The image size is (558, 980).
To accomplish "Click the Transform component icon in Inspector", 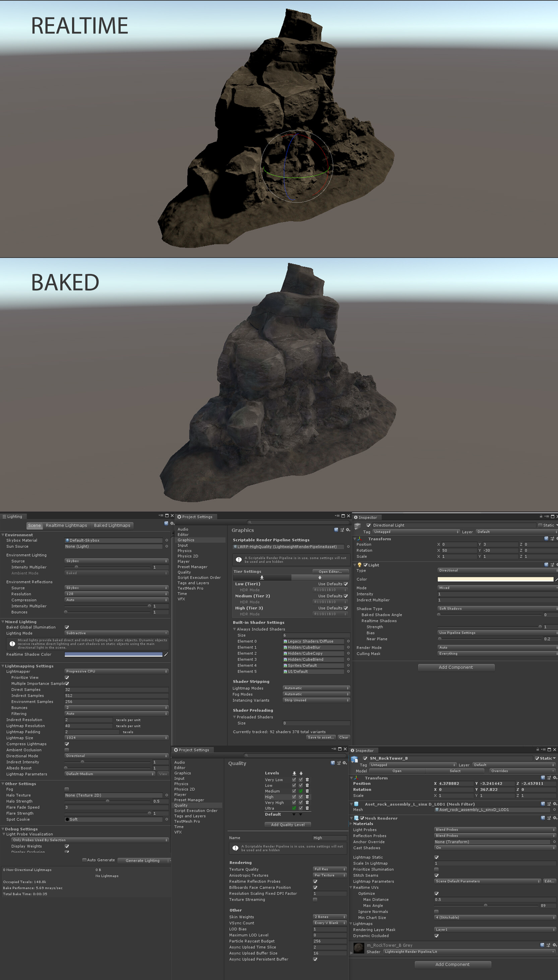I will tap(360, 539).
